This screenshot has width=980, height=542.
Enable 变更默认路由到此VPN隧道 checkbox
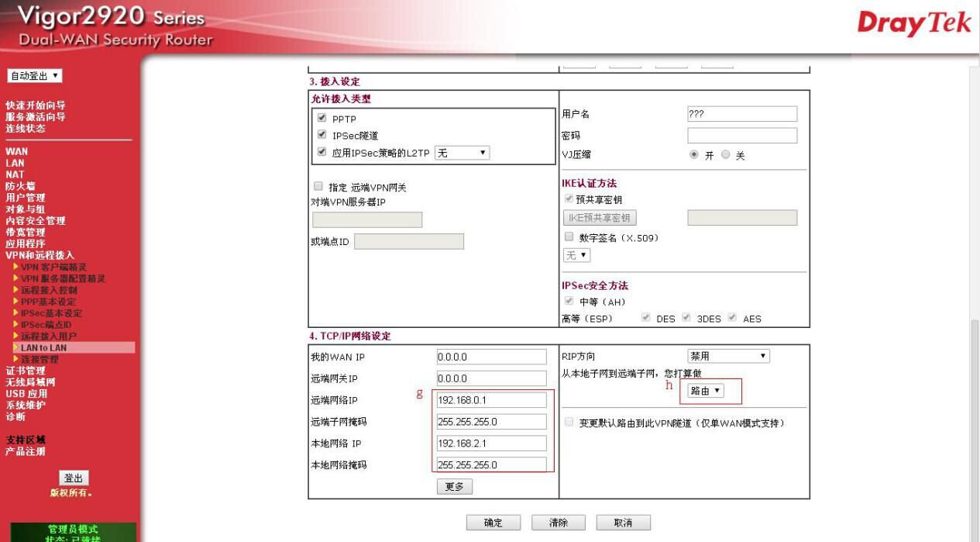point(569,423)
